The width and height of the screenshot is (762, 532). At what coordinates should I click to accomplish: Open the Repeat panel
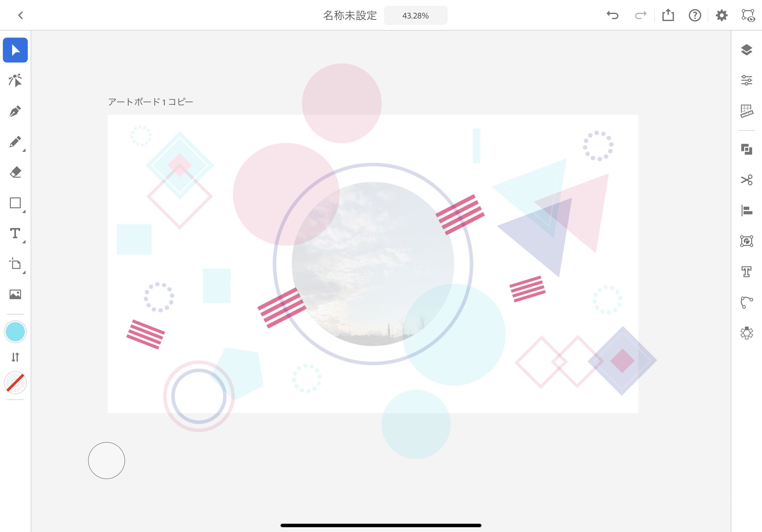point(746,333)
